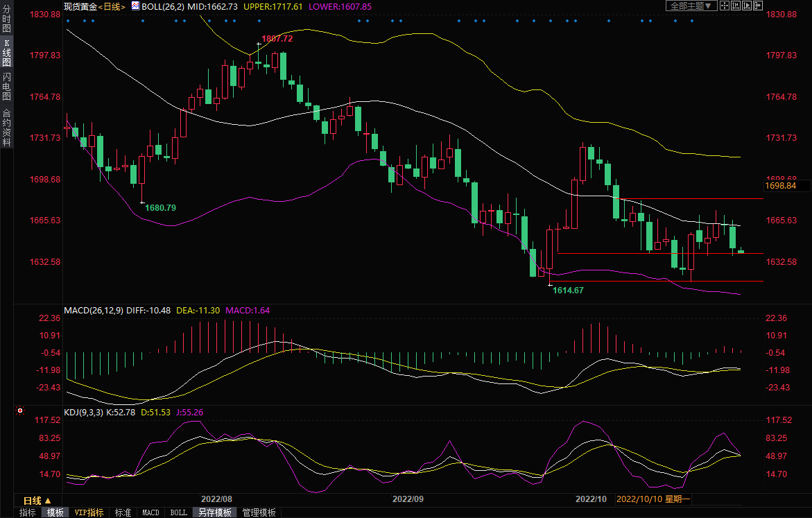Open the 全部主题 dropdown
812x518 pixels.
click(690, 6)
